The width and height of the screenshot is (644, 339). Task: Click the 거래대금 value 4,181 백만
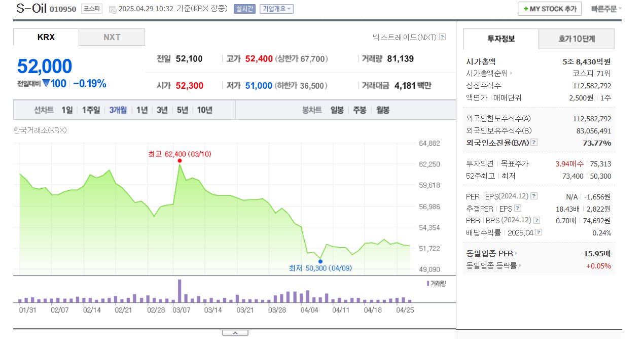point(413,86)
